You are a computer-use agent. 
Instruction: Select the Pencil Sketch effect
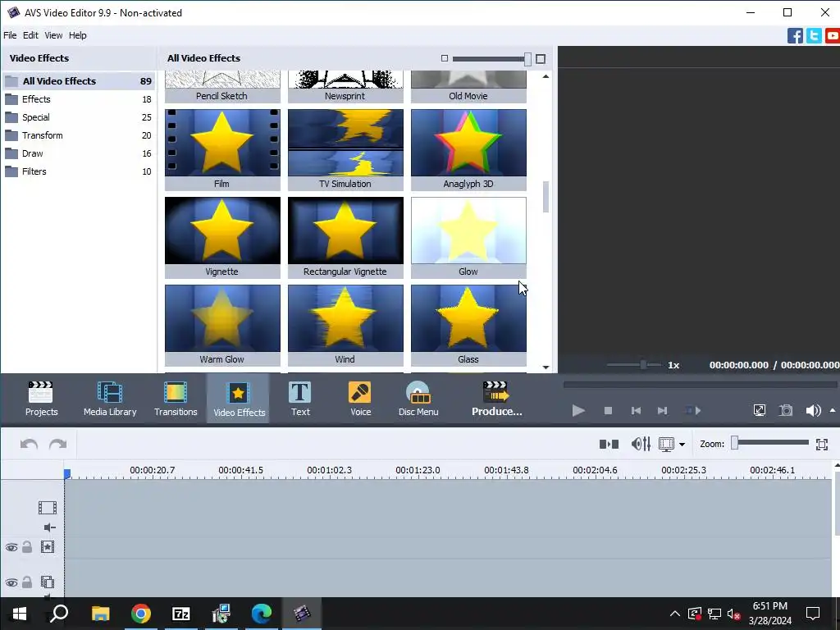point(222,87)
